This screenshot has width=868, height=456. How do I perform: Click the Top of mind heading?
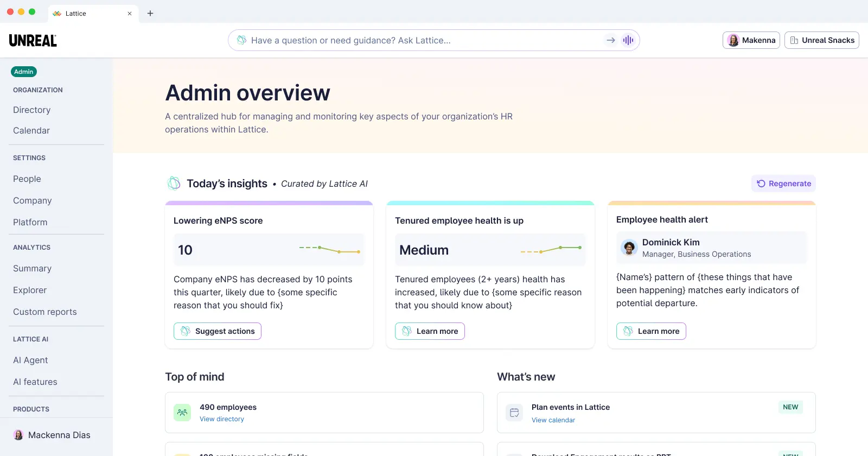coord(195,377)
